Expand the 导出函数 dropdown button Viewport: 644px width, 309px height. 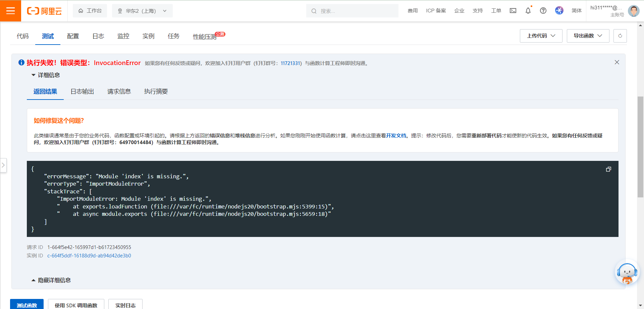tap(588, 36)
